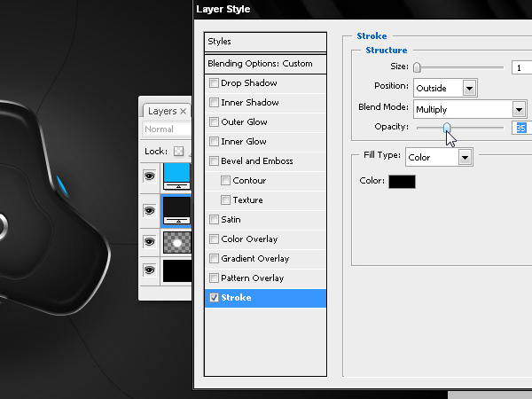
Task: Open Blending Options: Custom
Action: [265, 64]
